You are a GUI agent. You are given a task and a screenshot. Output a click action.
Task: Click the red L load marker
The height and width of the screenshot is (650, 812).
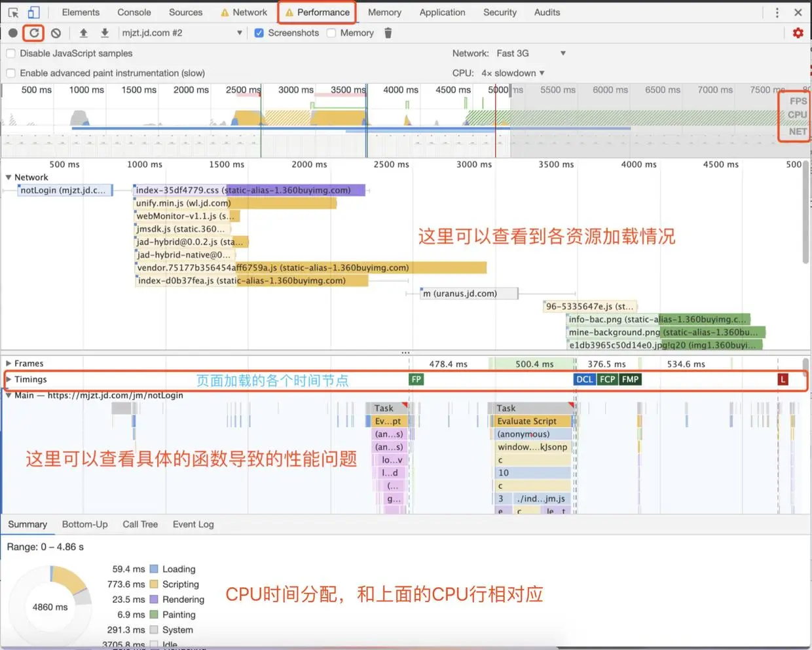click(x=783, y=379)
